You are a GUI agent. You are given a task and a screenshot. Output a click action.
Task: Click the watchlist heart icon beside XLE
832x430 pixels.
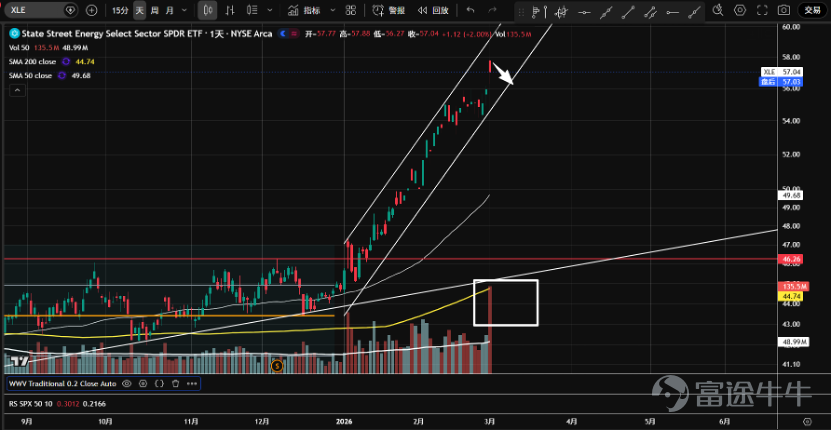[x=70, y=10]
